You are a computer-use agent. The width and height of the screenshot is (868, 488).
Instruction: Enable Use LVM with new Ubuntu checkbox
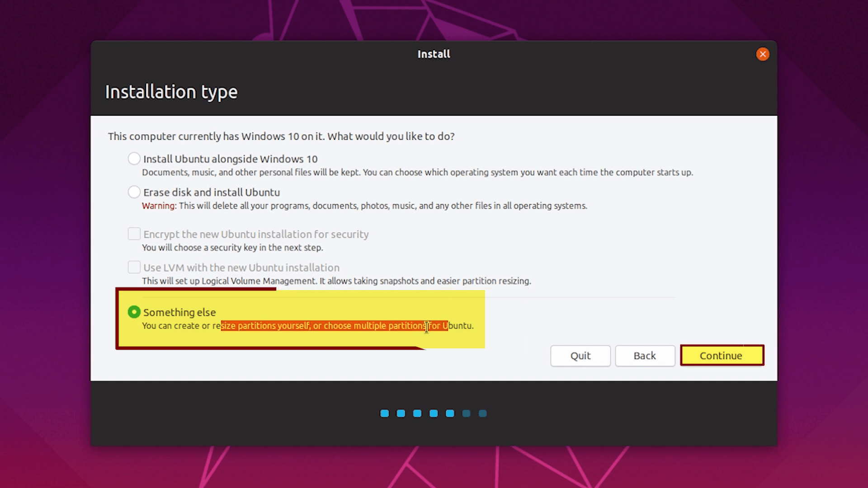tap(134, 267)
